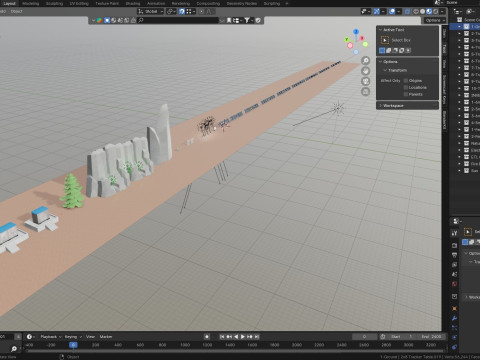Viewport: 480px width, 360px height.
Task: Open the timeline View menu
Action: 90,337
